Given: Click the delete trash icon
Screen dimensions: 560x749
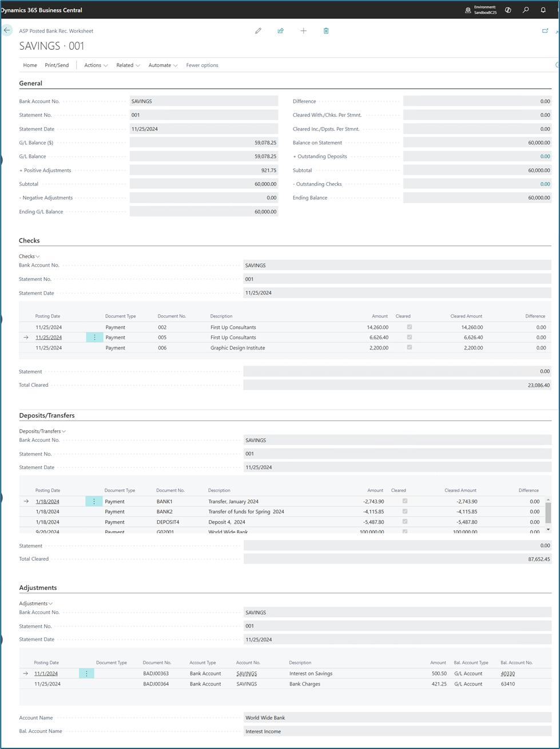Looking at the screenshot, I should [326, 31].
